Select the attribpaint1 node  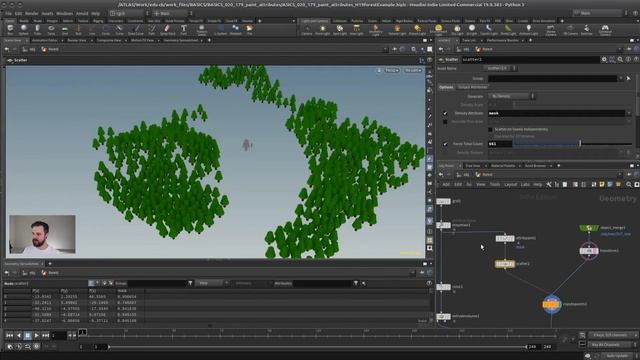pos(505,238)
